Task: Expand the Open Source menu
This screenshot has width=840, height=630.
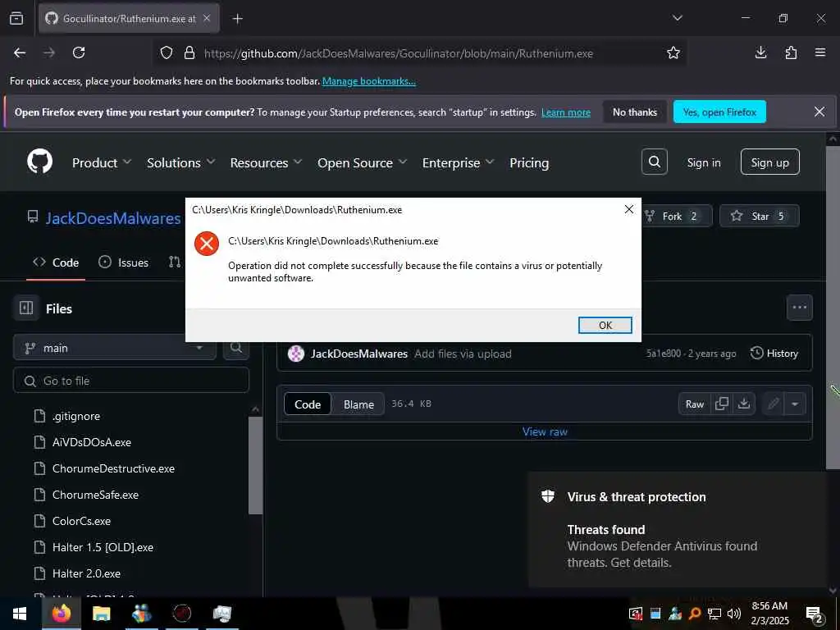Action: pos(362,163)
